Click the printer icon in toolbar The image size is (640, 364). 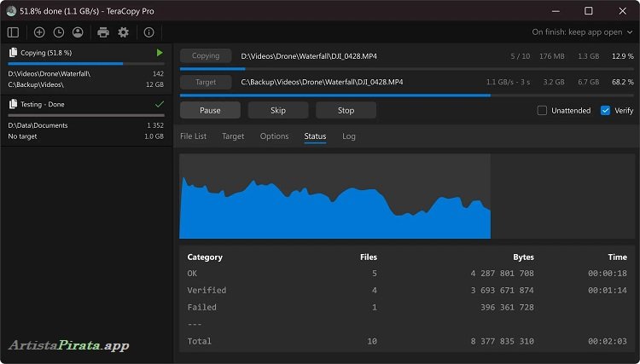(x=103, y=32)
